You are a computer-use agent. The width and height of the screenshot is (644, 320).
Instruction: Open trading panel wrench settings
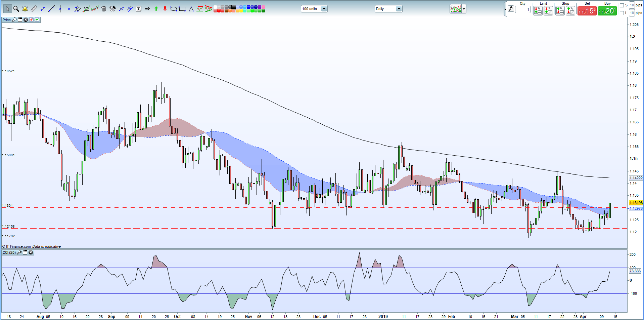511,9
